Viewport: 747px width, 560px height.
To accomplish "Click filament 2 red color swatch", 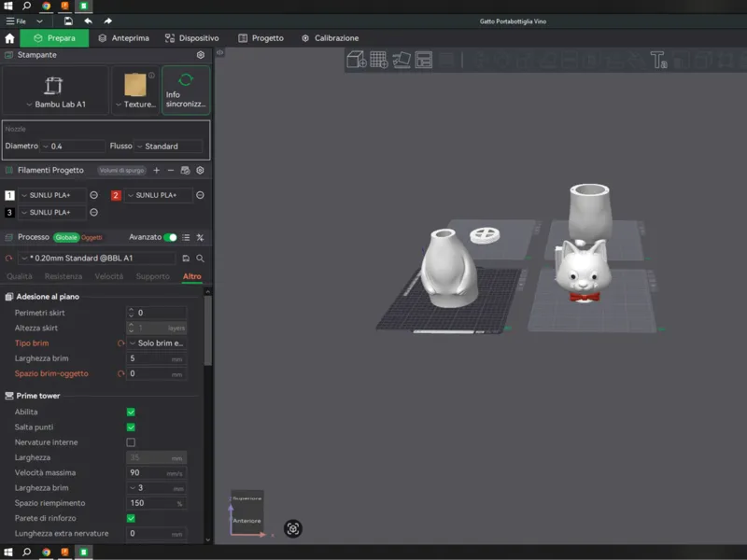I will click(115, 195).
